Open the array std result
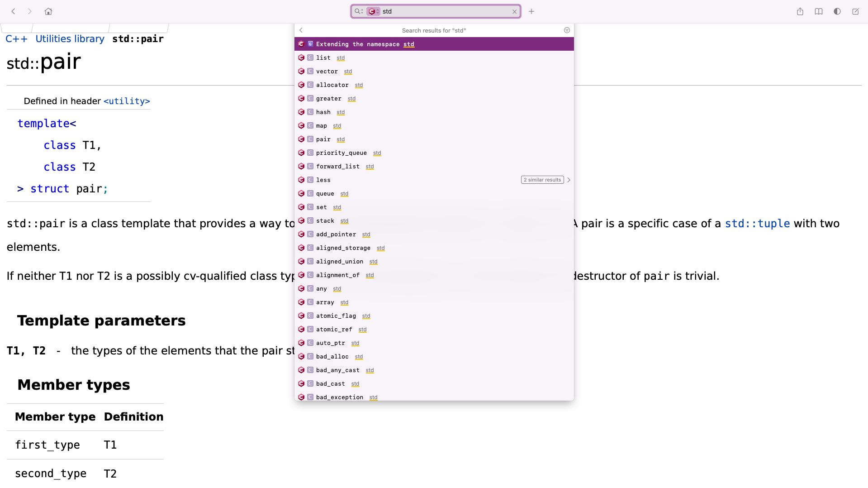Image resolution: width=868 pixels, height=488 pixels. point(434,302)
